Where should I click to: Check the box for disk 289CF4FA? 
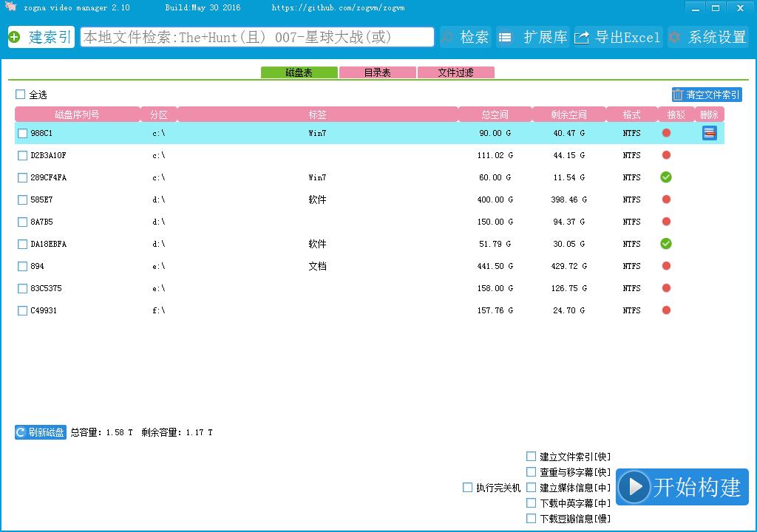(x=22, y=177)
